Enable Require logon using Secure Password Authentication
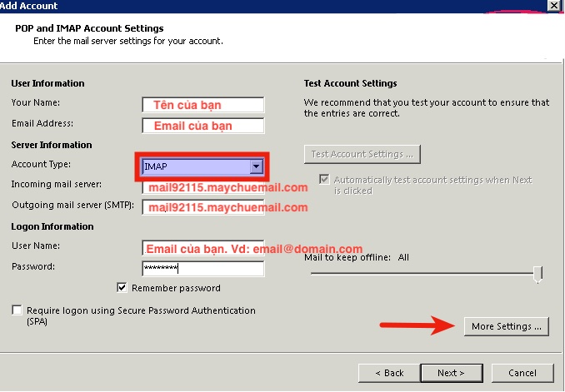Viewport: 565px width, 392px height. click(17, 310)
